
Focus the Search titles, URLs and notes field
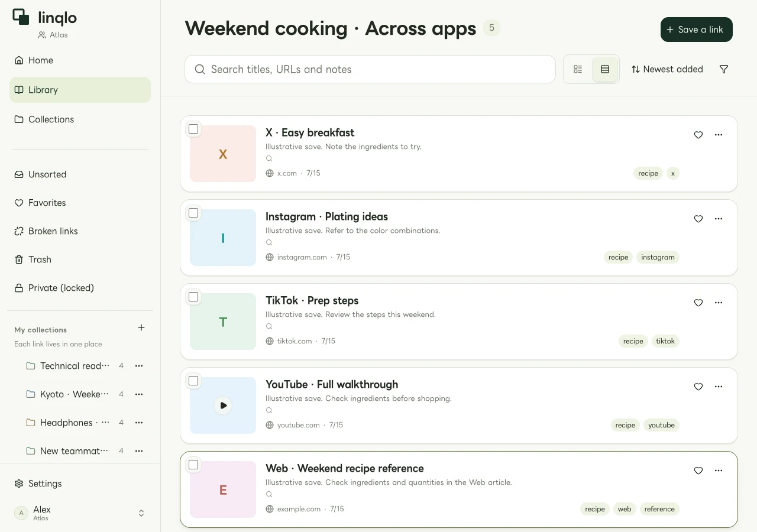[370, 69]
